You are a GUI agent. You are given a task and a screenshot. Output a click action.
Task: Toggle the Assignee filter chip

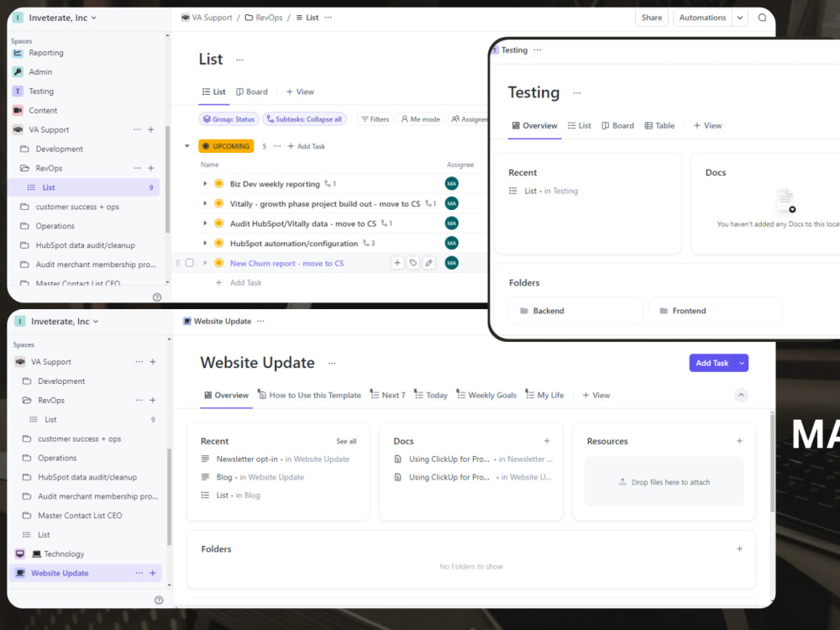[468, 119]
